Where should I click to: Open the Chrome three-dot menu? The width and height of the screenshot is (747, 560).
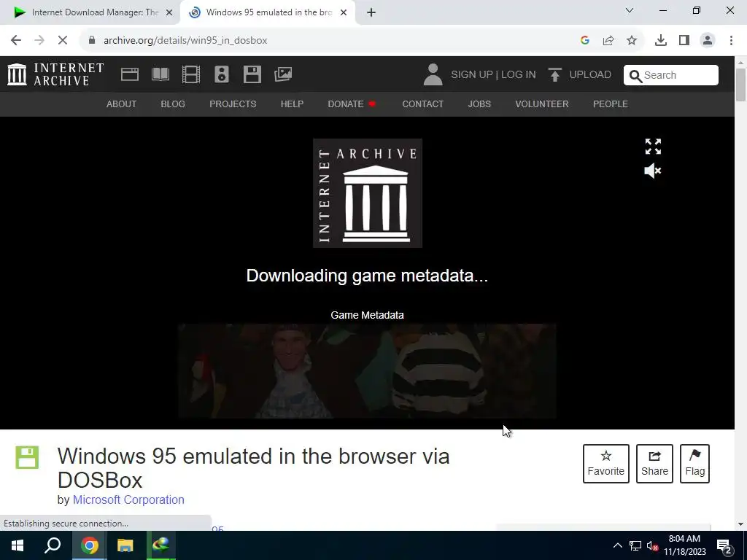click(731, 40)
